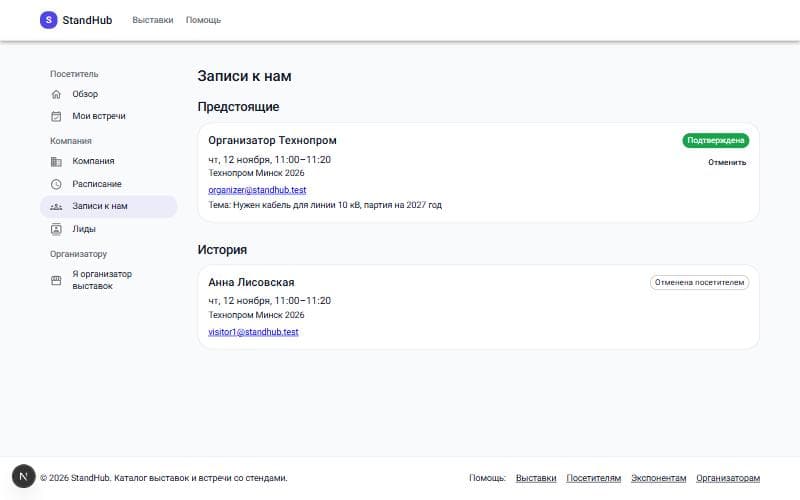Image resolution: width=800 pixels, height=500 pixels.
Task: Click Технопром Минск 2026 in the history card
Action: (256, 315)
